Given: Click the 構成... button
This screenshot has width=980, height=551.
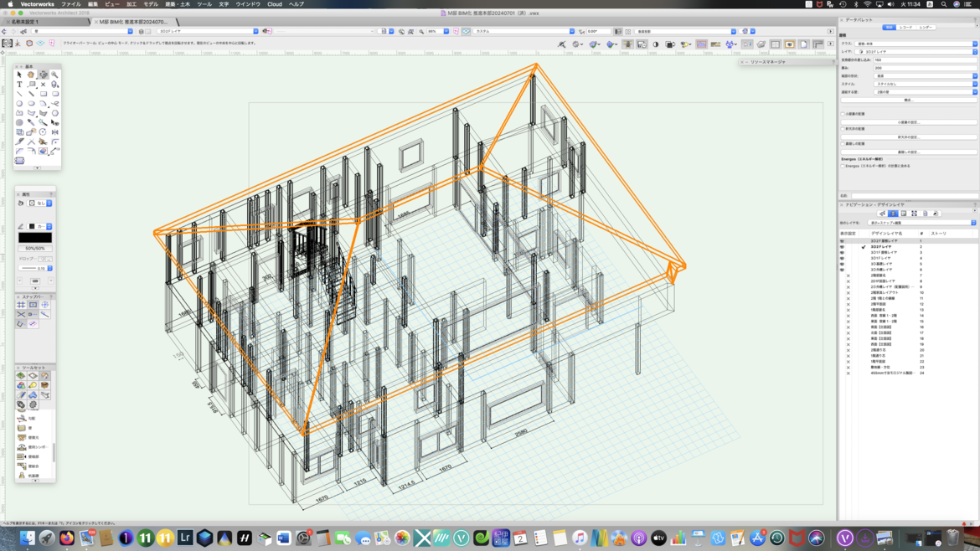Looking at the screenshot, I should coord(908,100).
